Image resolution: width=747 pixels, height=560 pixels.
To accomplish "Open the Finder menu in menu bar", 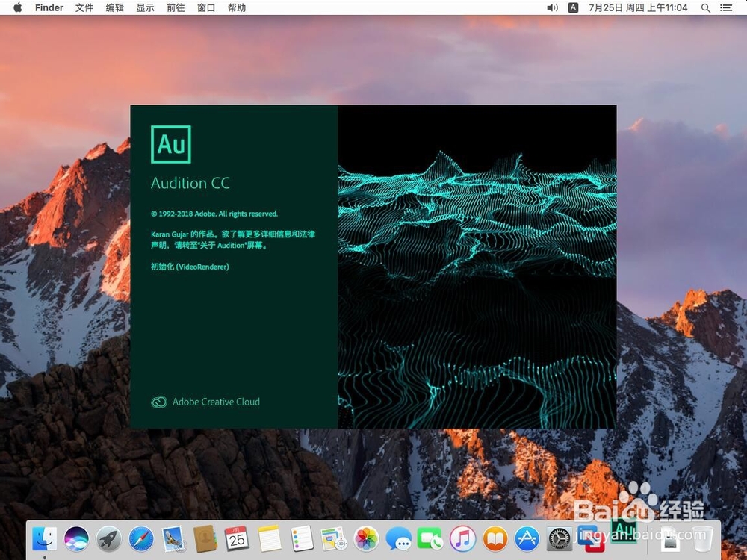I will pyautogui.click(x=49, y=7).
